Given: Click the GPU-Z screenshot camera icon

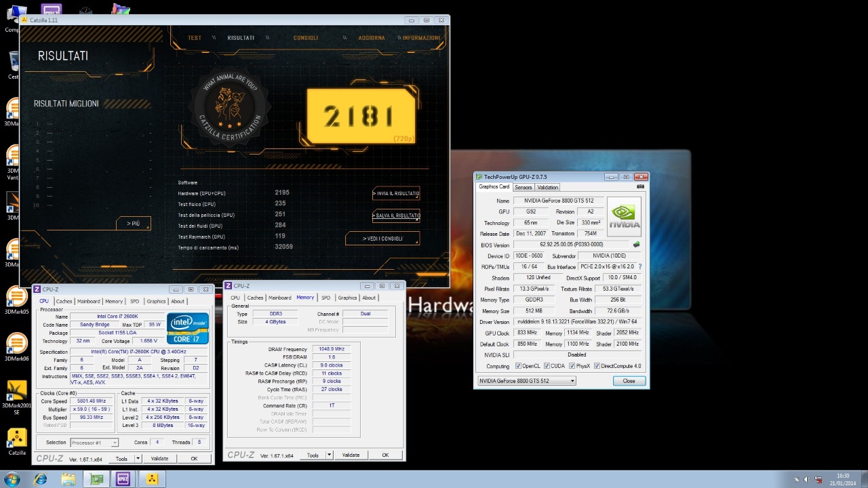Looking at the screenshot, I should (640, 187).
